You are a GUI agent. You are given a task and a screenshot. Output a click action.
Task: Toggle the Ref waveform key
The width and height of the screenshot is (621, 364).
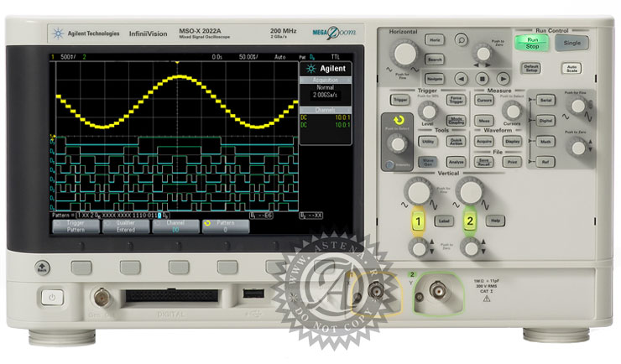point(545,161)
